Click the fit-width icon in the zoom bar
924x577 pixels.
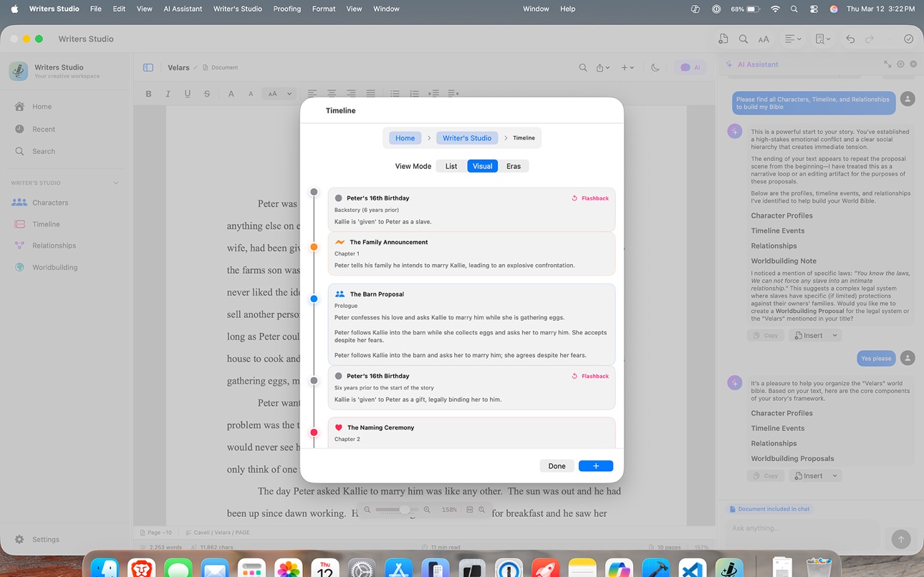click(470, 510)
